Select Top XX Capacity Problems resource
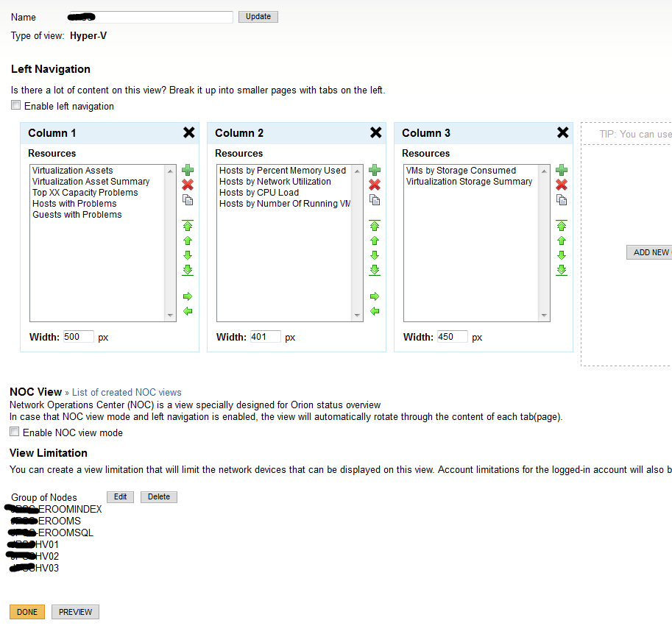The height and width of the screenshot is (634, 672). 85,193
